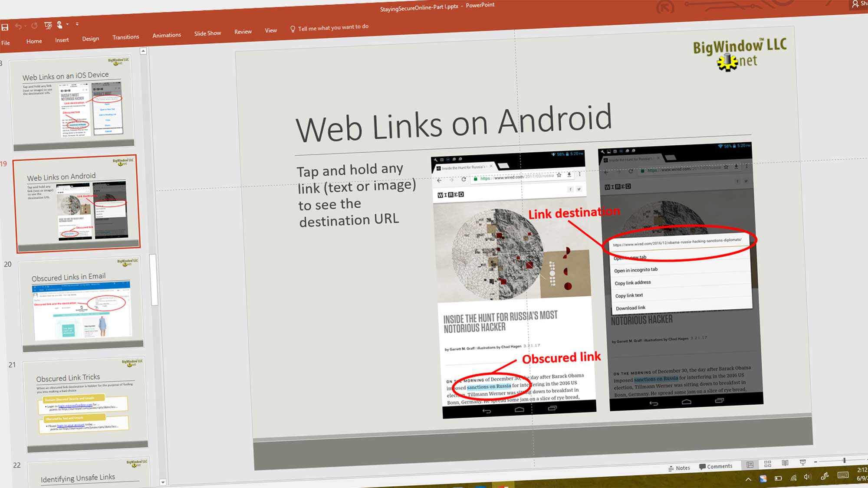Click the colorful app icon in system tray
The width and height of the screenshot is (868, 488).
coord(763,479)
